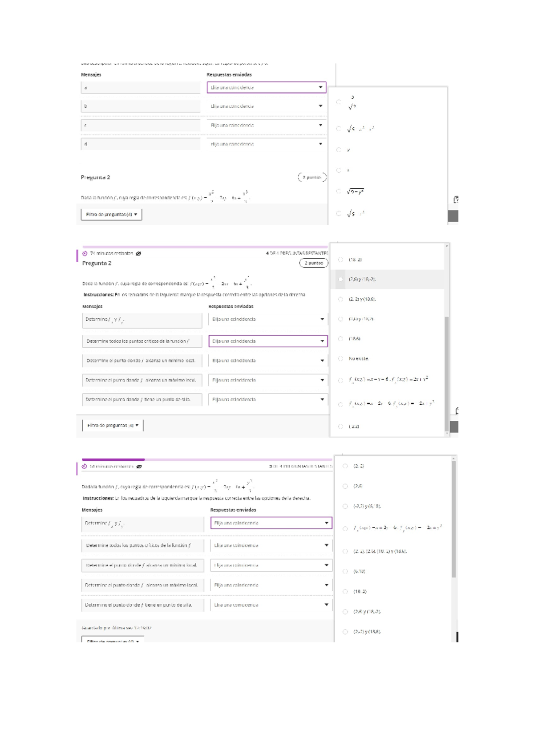Image resolution: width=534 pixels, height=756 pixels.
Task: Open the dropdown for message "a"
Action: [266, 87]
